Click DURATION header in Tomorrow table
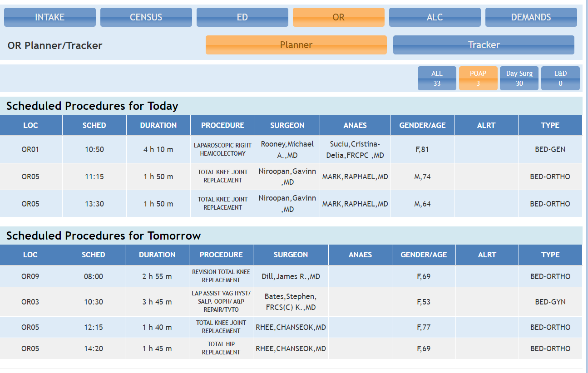588x373 pixels. [157, 255]
